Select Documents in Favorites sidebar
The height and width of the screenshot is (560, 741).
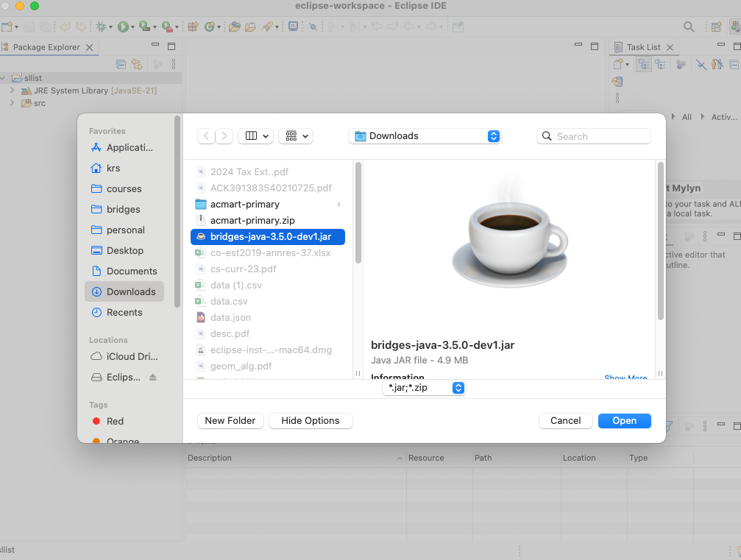pyautogui.click(x=125, y=272)
